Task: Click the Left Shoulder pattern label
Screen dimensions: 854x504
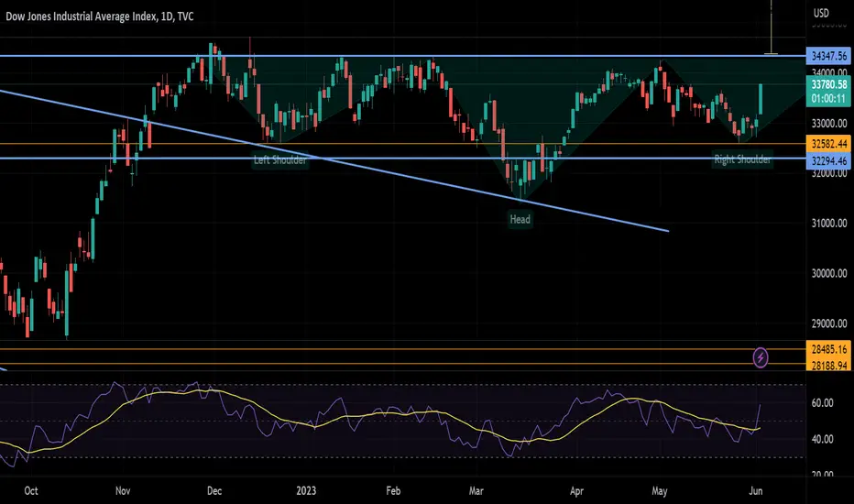Action: (x=280, y=160)
